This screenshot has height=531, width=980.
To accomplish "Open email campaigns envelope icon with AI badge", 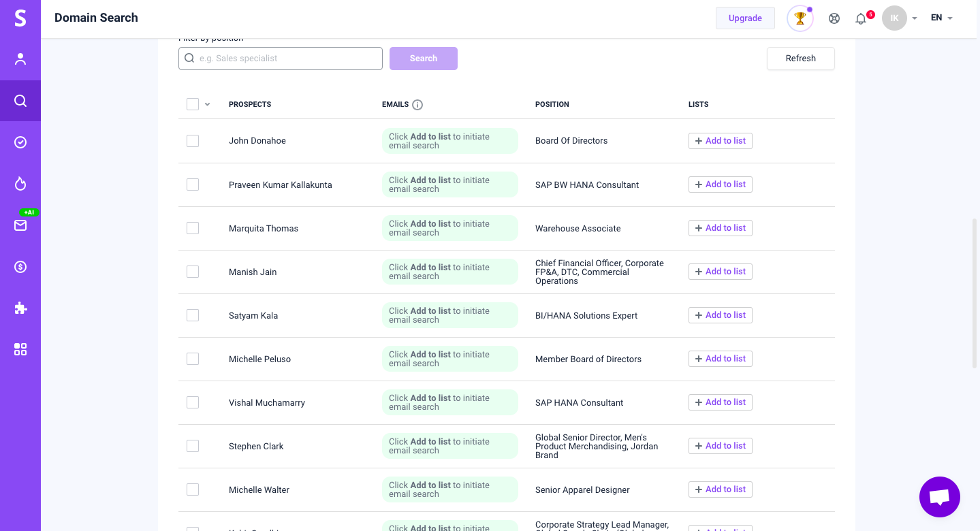I will coord(20,225).
